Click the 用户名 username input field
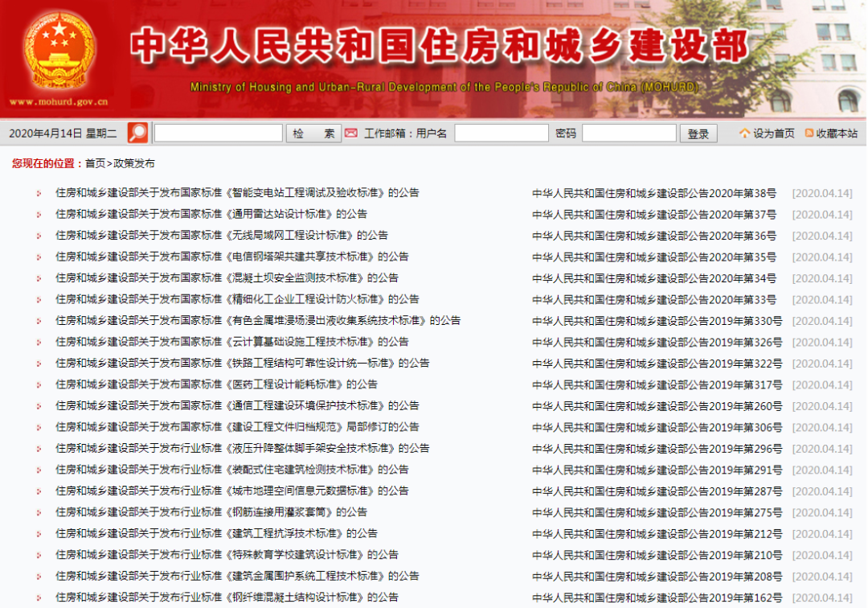 (501, 134)
